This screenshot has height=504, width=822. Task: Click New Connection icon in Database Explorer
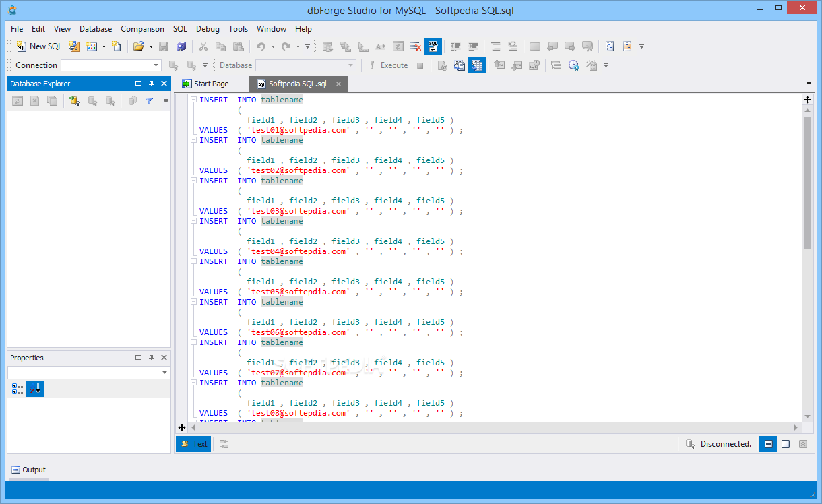click(x=74, y=101)
